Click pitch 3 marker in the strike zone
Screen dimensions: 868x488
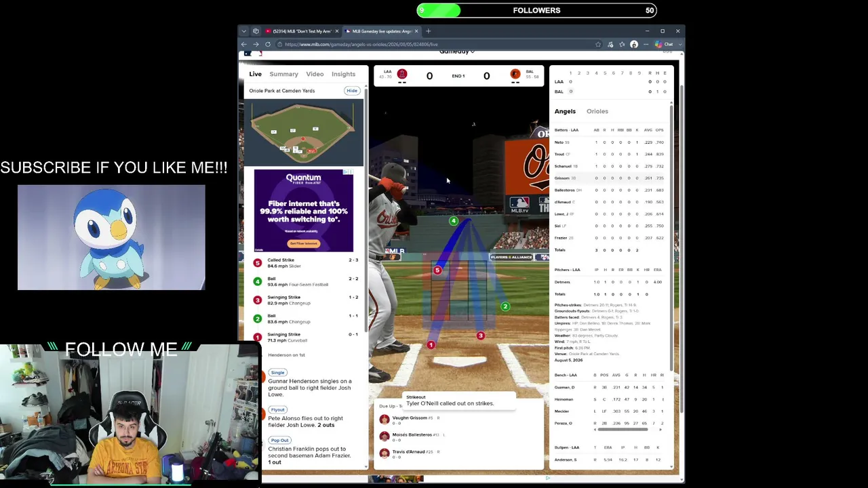[x=481, y=335]
